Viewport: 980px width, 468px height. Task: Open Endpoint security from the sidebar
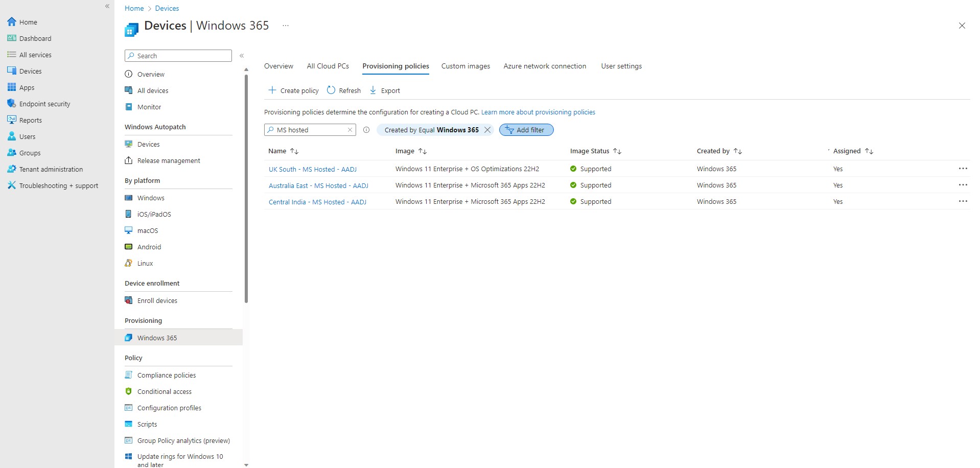click(x=44, y=104)
